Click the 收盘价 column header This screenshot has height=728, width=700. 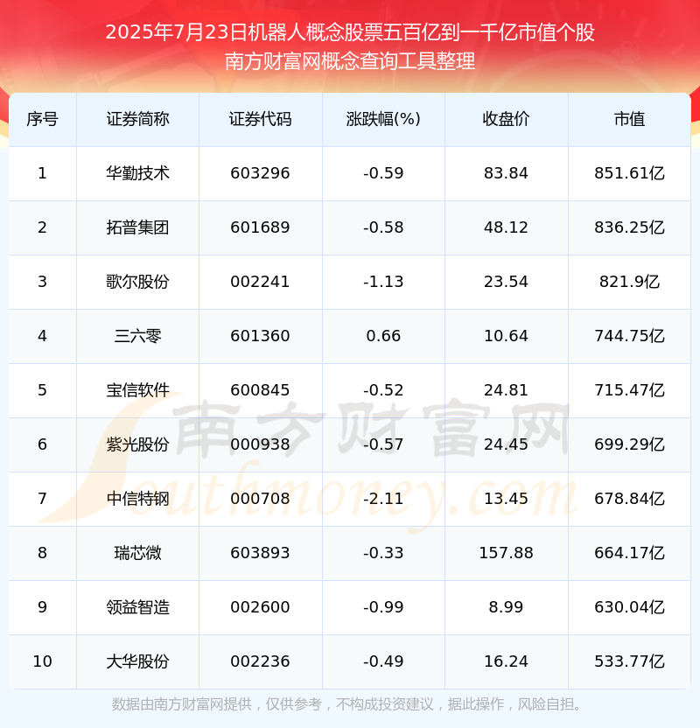506,119
